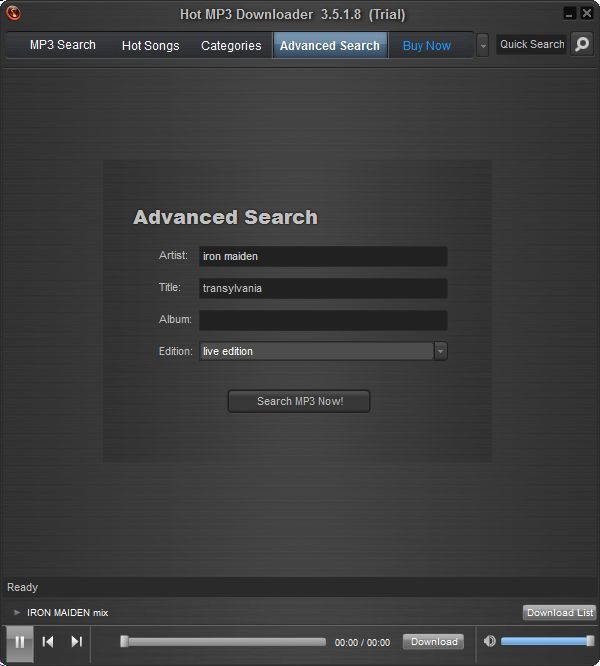600x666 pixels.
Task: Focus the Title field containing transylvania
Action: point(323,288)
